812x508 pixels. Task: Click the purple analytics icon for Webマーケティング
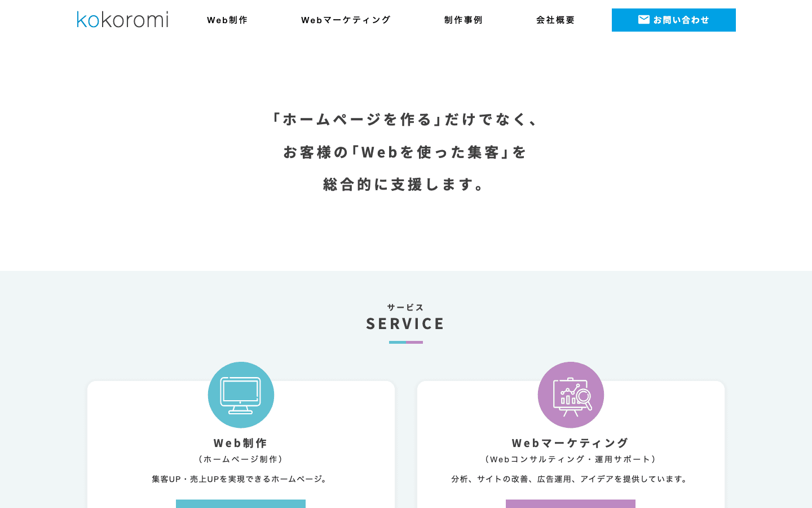click(x=571, y=395)
